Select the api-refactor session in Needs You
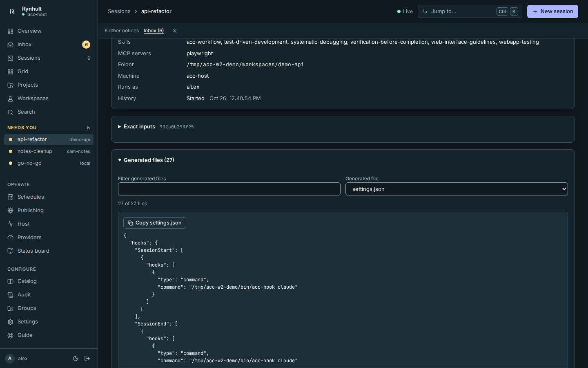The image size is (588, 368). click(x=49, y=139)
